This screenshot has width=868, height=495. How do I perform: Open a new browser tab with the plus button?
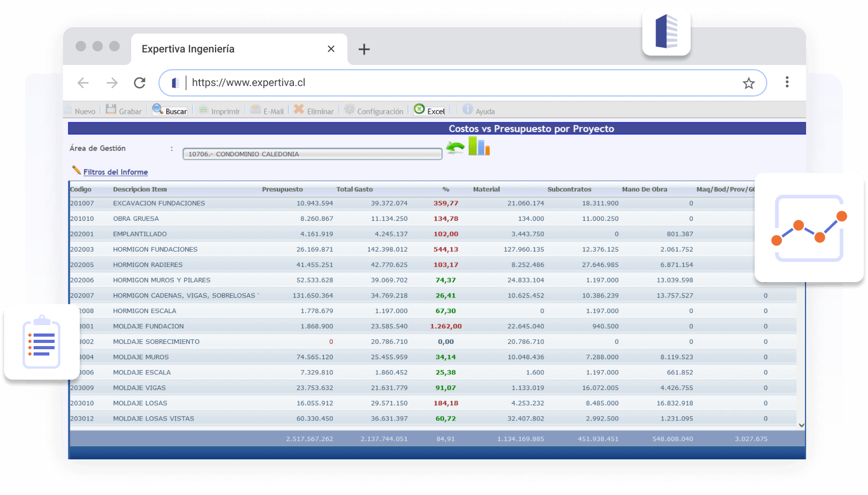(x=364, y=49)
